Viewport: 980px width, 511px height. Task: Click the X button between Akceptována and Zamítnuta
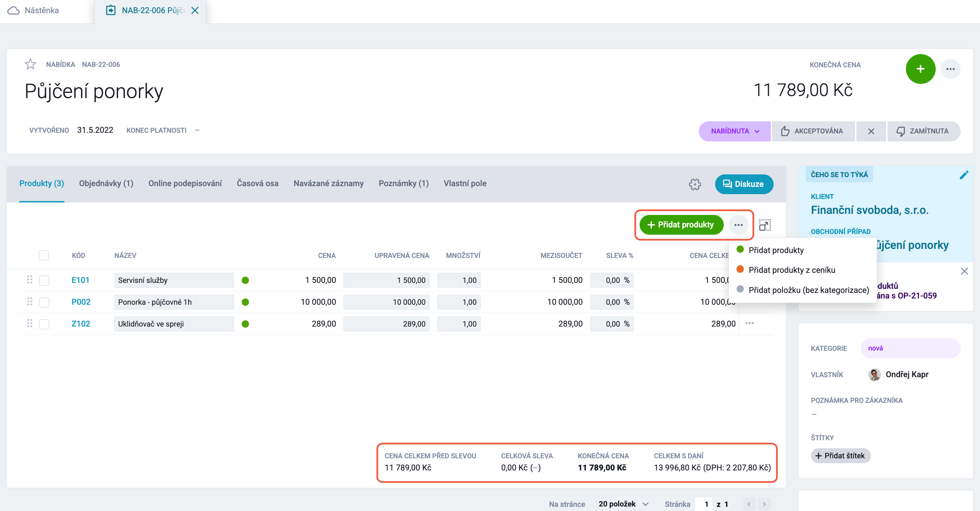tap(871, 131)
